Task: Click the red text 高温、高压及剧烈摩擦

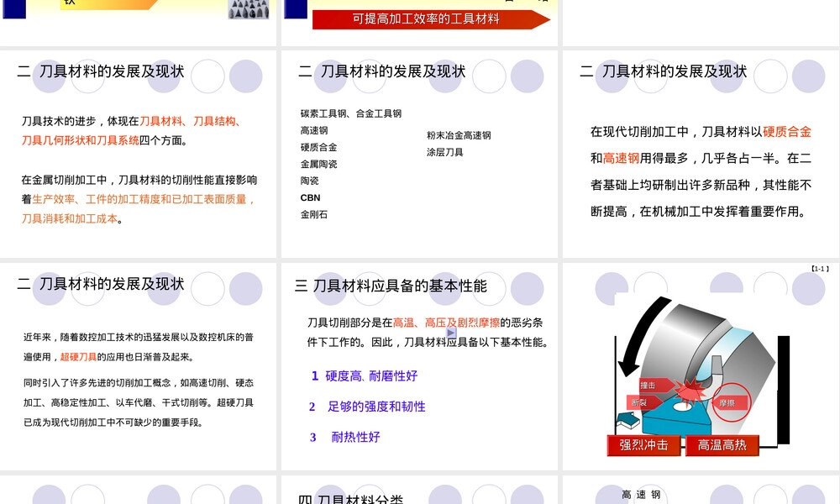Action: [x=446, y=323]
